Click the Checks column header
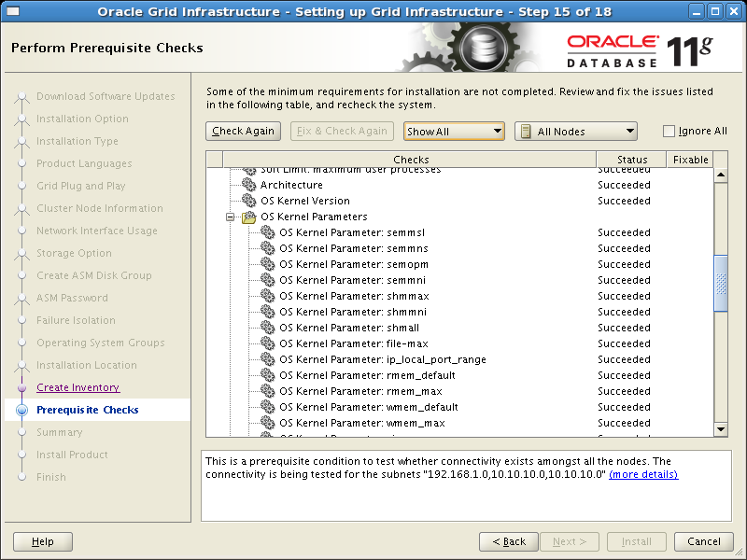Image resolution: width=747 pixels, height=560 pixels. [x=410, y=160]
